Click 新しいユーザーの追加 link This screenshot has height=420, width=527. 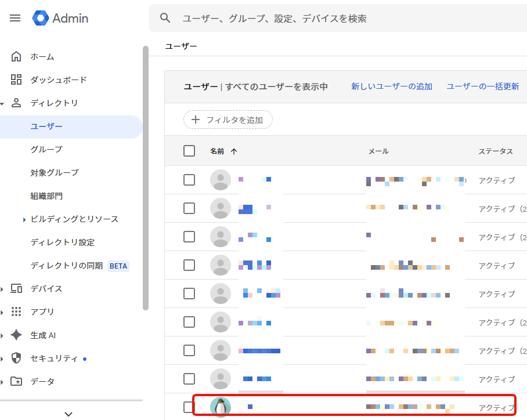[392, 86]
